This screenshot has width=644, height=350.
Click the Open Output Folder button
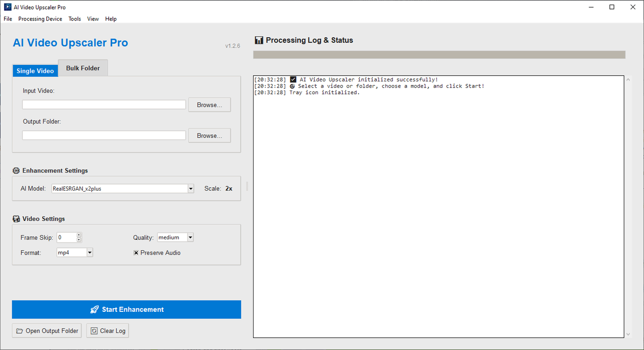click(x=47, y=331)
